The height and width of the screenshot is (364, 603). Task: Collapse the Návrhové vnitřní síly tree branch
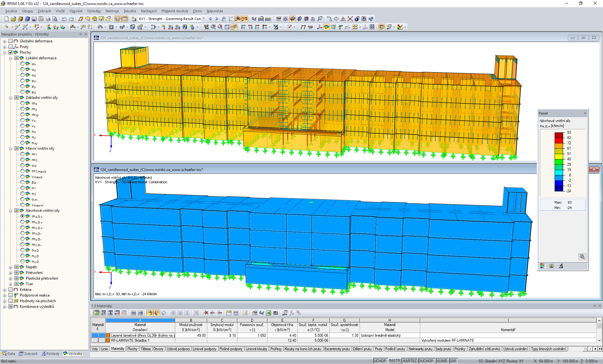tap(10, 211)
